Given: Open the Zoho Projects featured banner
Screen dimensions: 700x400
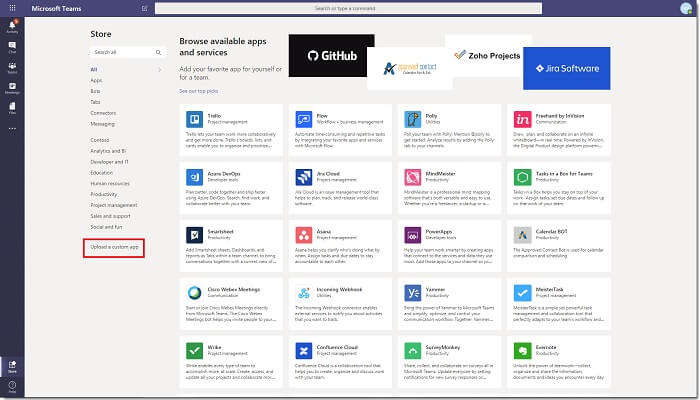Looking at the screenshot, I should click(488, 56).
